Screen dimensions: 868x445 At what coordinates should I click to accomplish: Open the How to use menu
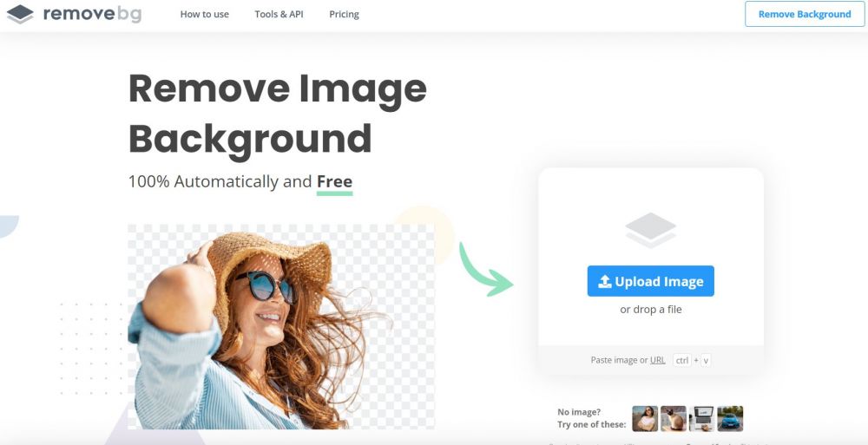(204, 15)
